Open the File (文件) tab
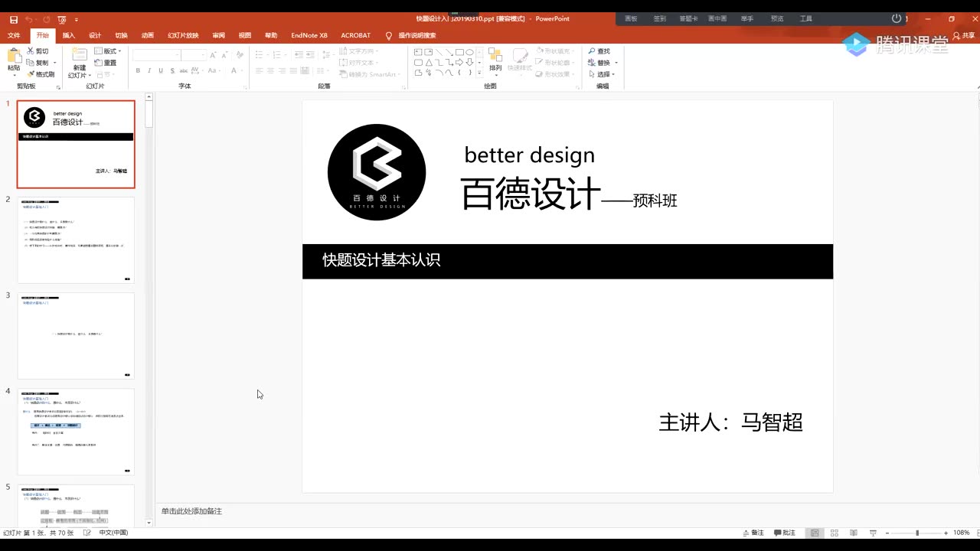The width and height of the screenshot is (980, 551). coord(14,35)
